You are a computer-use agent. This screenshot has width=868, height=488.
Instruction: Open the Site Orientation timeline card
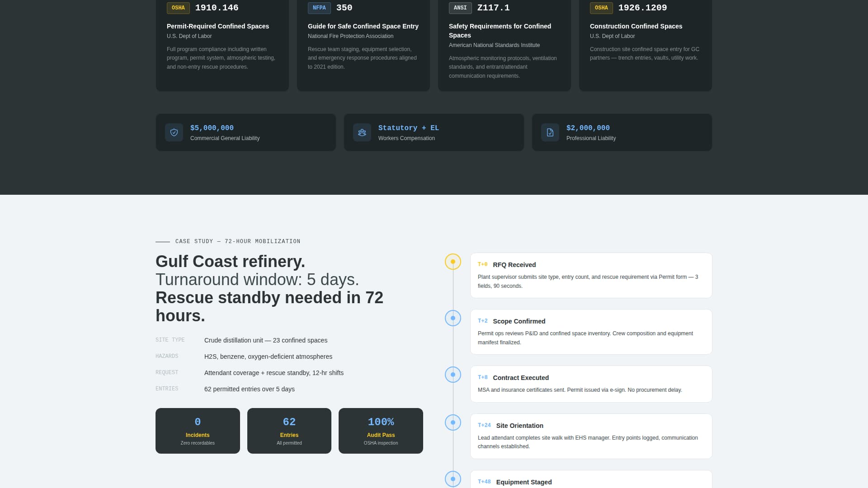(x=591, y=436)
